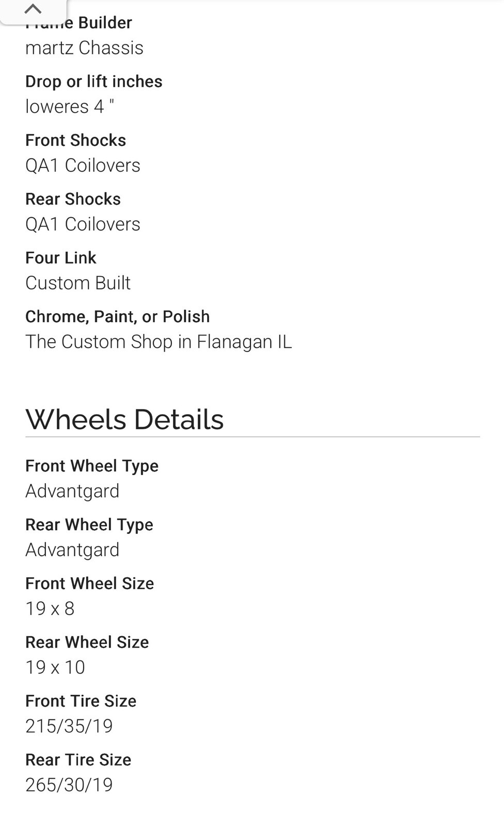Select rear tire size 265/30/19
The height and width of the screenshot is (827, 504).
pyautogui.click(x=69, y=785)
